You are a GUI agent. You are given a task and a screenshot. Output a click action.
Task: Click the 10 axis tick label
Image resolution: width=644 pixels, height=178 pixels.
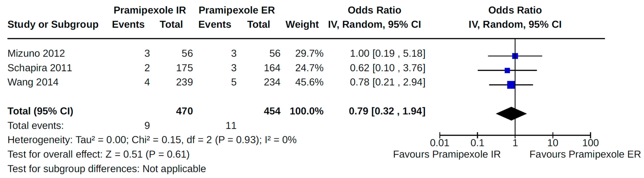(552, 143)
